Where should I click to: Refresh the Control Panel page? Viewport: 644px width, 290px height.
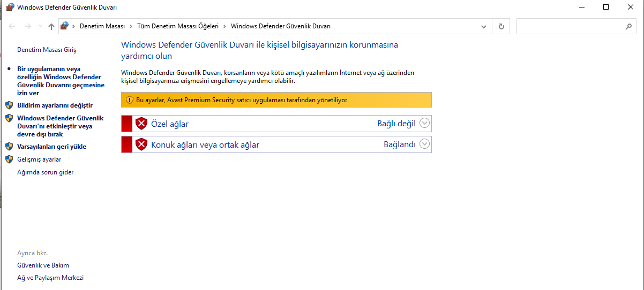coord(501,26)
